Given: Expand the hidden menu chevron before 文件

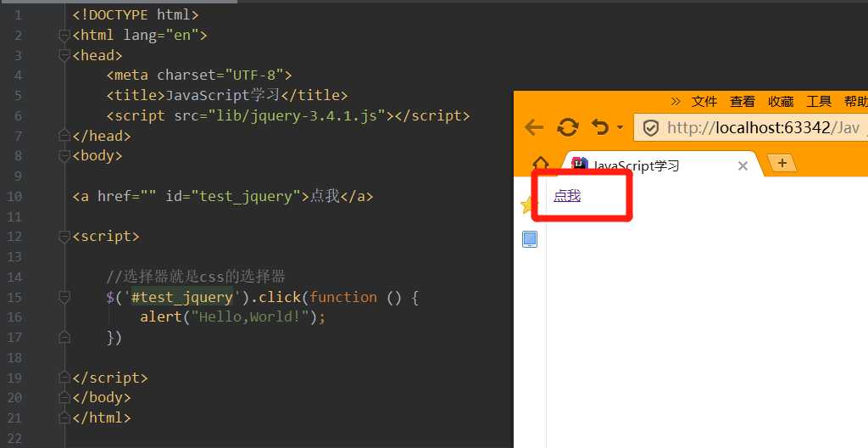Looking at the screenshot, I should coord(676,102).
